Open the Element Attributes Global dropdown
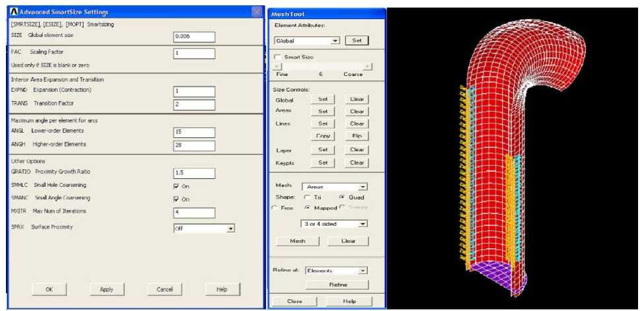Image resolution: width=644 pixels, height=311 pixels. click(306, 41)
